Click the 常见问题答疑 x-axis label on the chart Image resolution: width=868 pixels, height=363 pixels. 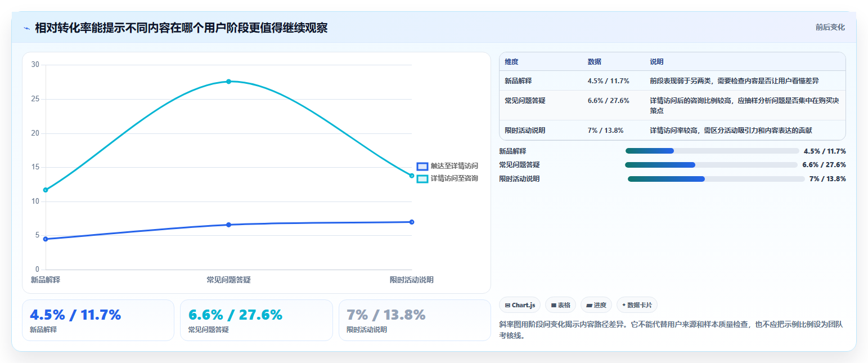point(228,280)
